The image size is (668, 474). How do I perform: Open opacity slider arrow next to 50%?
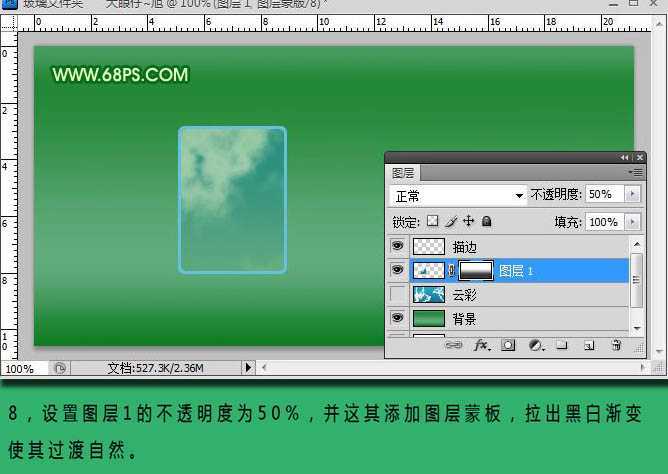coord(632,194)
